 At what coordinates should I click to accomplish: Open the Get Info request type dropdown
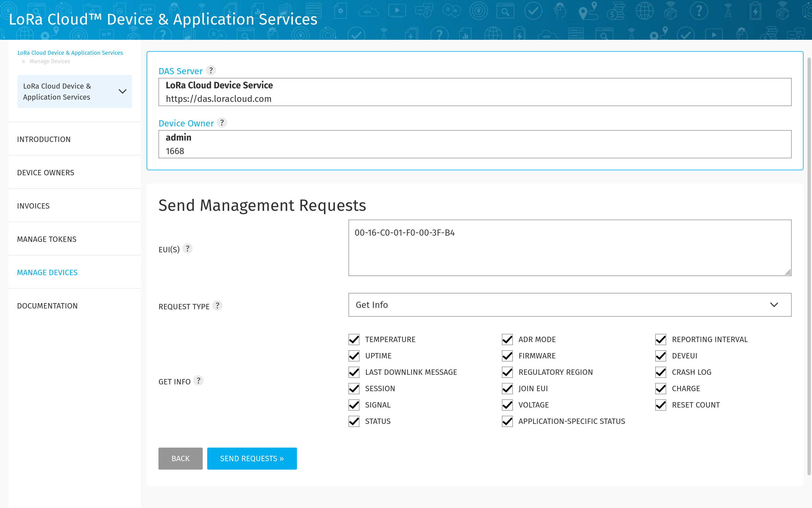(570, 305)
